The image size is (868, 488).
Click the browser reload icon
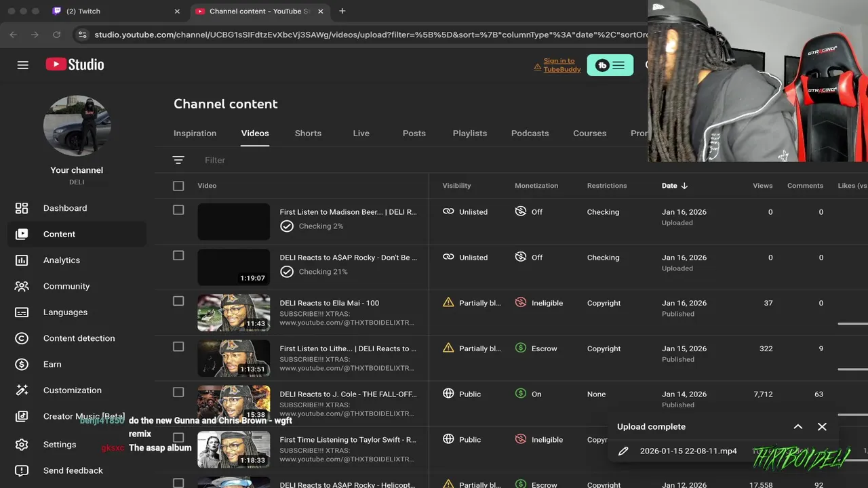click(x=57, y=35)
